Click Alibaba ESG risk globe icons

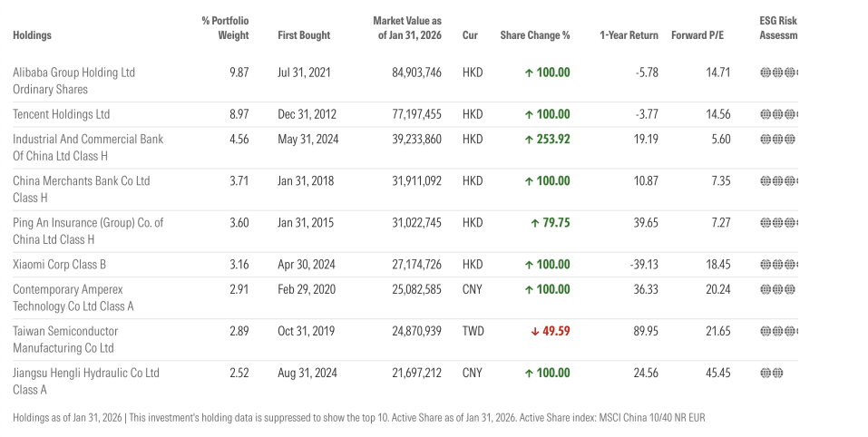(x=778, y=73)
